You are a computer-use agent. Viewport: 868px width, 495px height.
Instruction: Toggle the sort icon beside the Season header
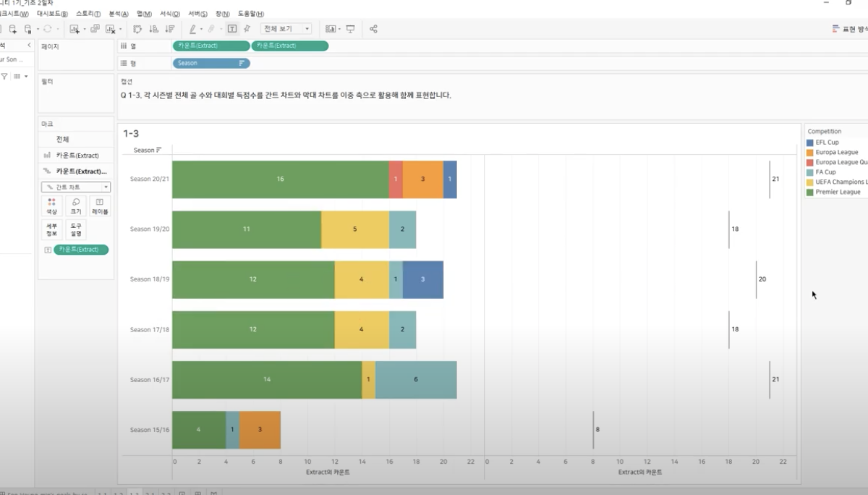[x=158, y=150]
